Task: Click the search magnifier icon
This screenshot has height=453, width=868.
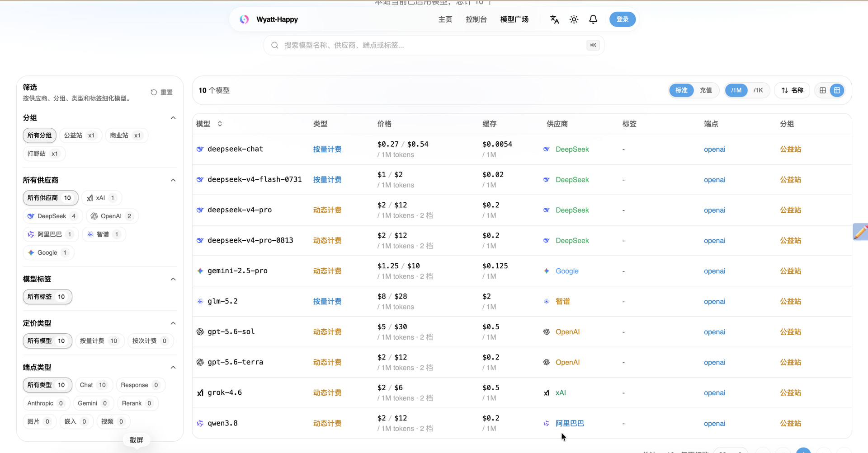Action: pos(274,45)
